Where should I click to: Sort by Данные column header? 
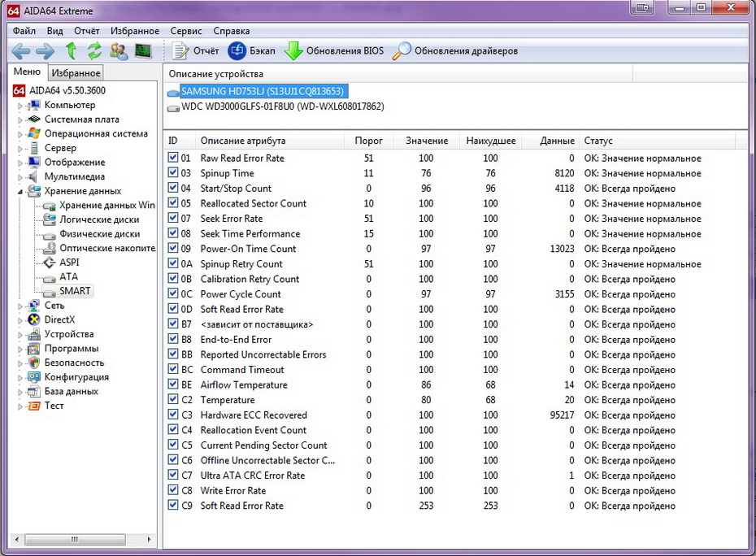click(550, 141)
